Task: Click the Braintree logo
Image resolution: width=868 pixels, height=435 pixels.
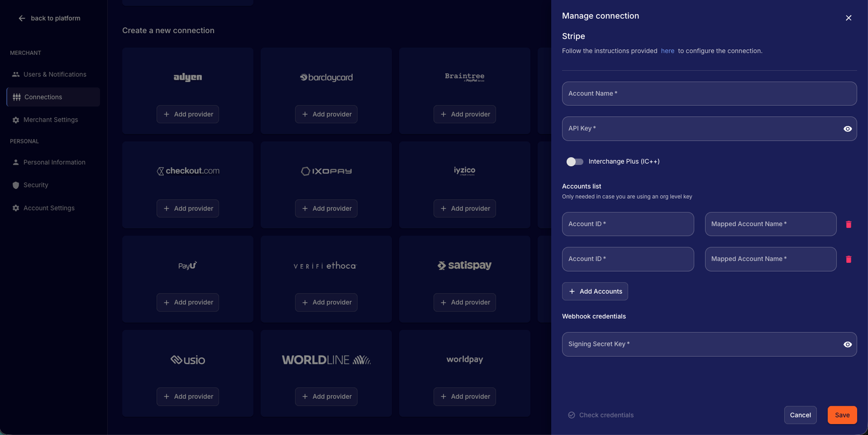Action: tap(465, 77)
